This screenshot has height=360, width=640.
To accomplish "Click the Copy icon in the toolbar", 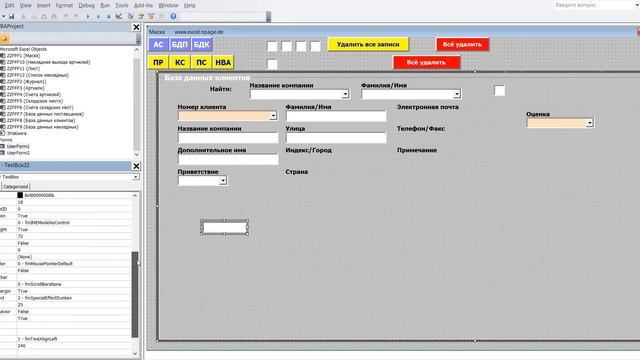I will pos(33,16).
